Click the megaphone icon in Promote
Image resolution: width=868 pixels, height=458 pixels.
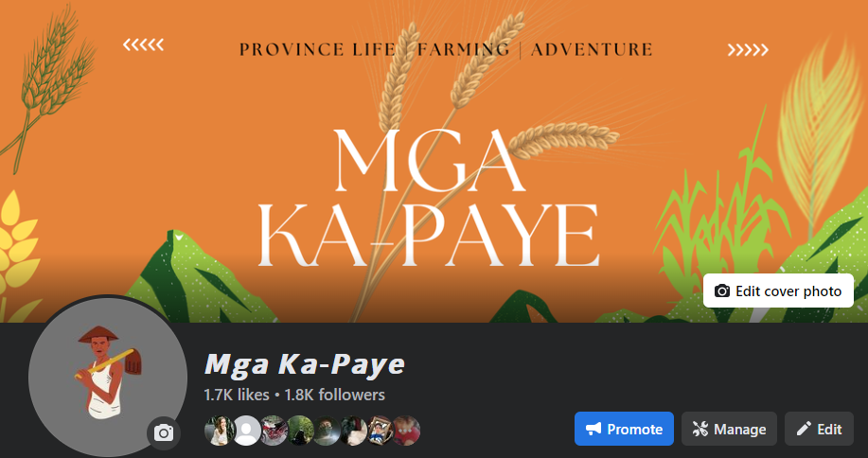pos(593,429)
